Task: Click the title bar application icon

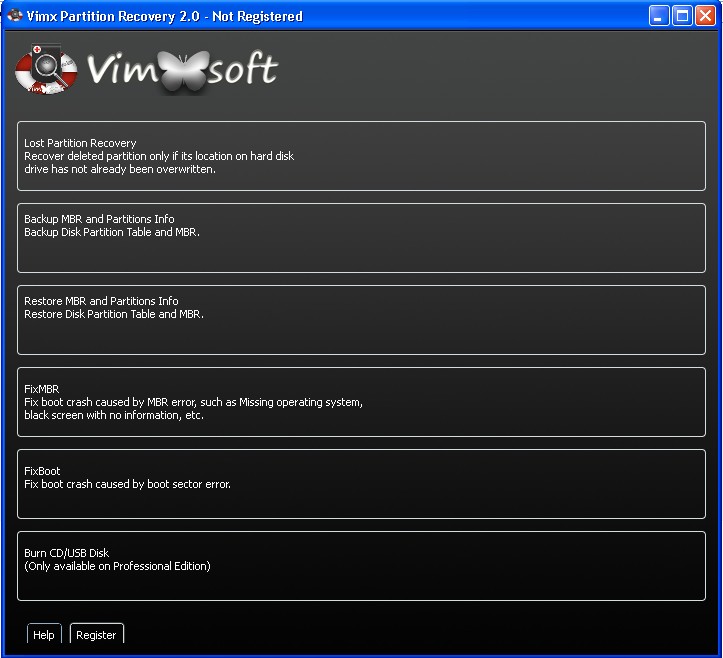Action: 14,16
